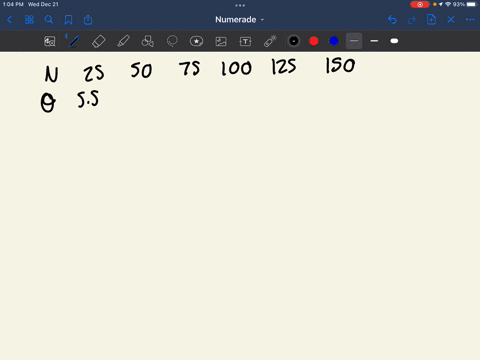The height and width of the screenshot is (360, 480).
Task: Undo the last stroke
Action: pos(392,20)
